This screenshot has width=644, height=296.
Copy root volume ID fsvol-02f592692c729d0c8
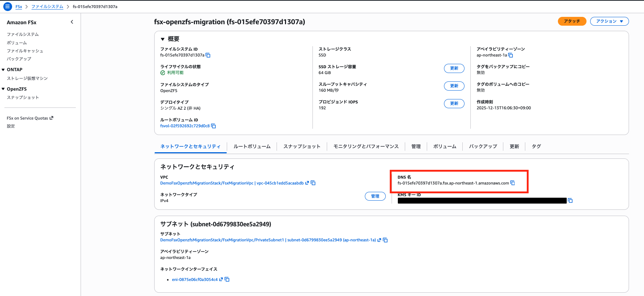[214, 126]
